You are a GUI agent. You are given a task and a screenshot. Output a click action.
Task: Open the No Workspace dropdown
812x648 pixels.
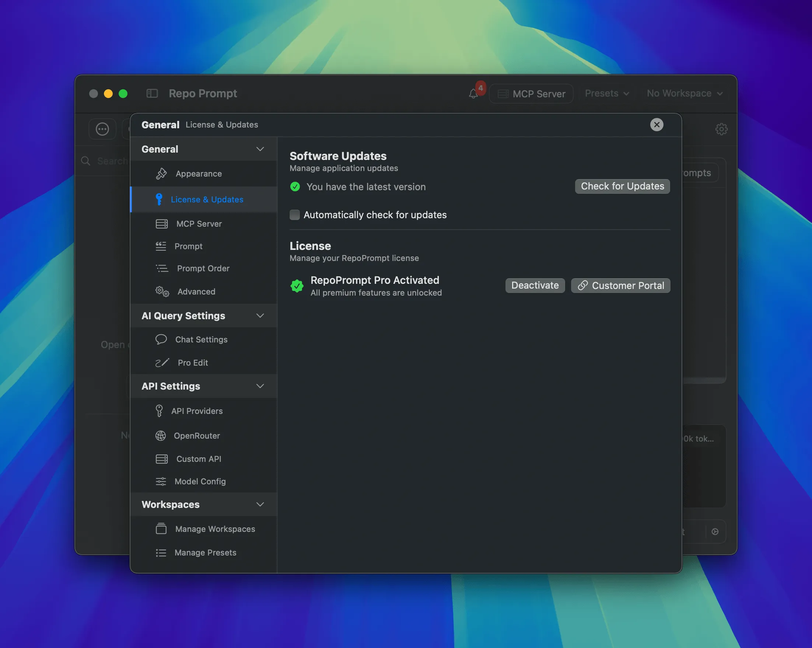point(684,93)
